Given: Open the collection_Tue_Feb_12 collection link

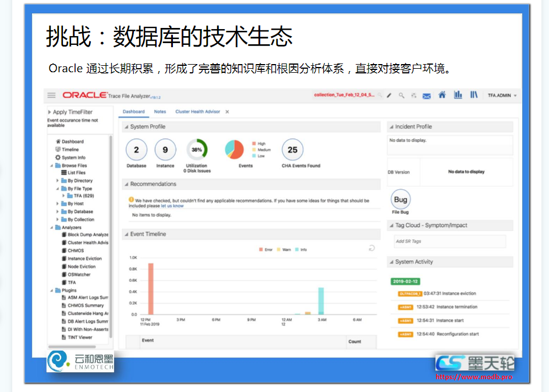Looking at the screenshot, I should [343, 94].
